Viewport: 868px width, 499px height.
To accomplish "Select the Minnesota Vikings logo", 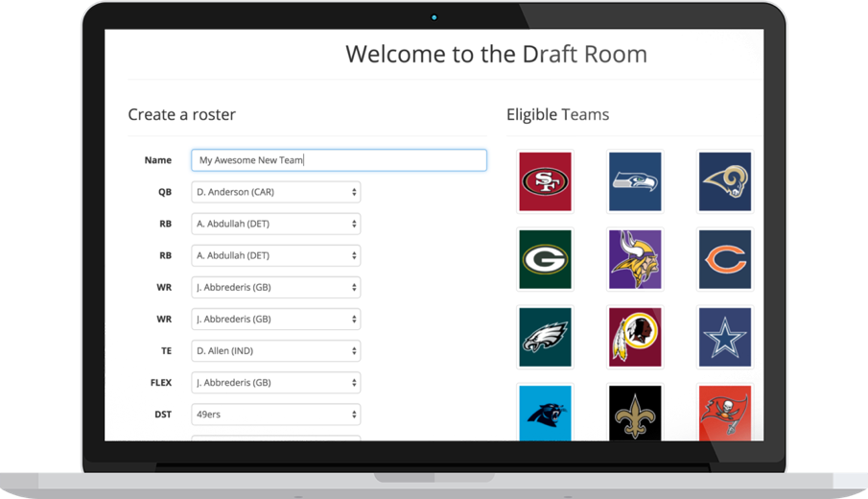I will [x=635, y=259].
